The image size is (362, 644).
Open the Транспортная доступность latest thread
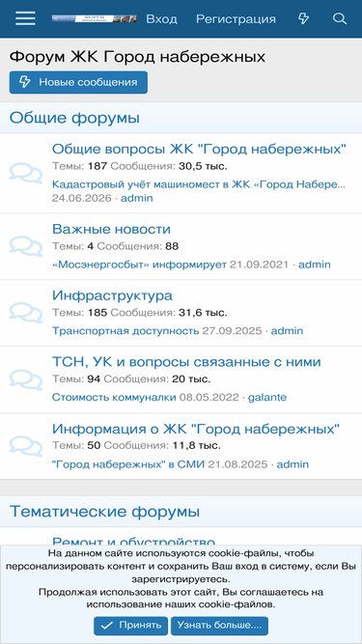point(125,330)
